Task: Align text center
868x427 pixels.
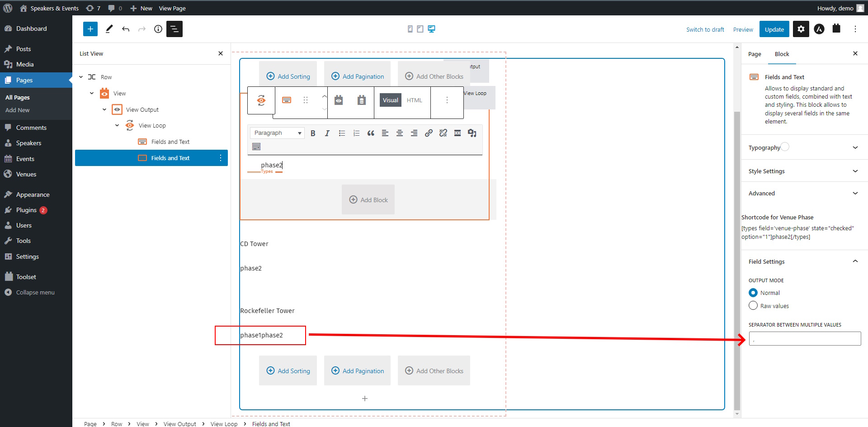Action: point(400,133)
